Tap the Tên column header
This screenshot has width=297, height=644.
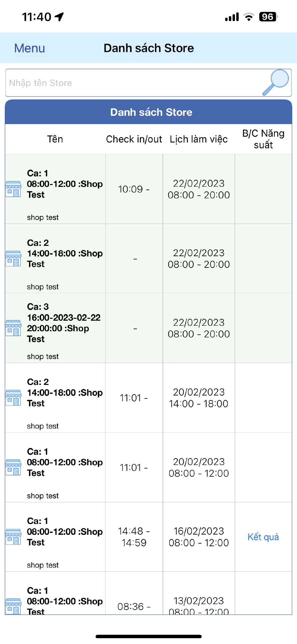click(x=55, y=139)
